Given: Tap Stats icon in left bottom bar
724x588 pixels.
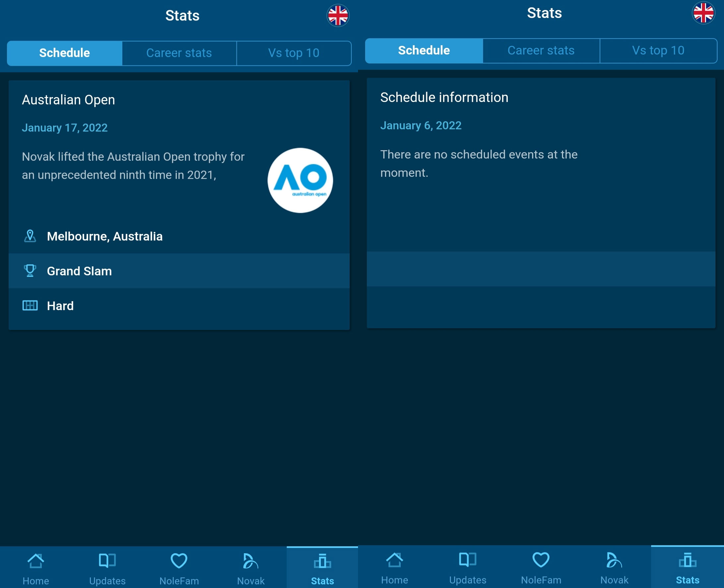Looking at the screenshot, I should click(x=322, y=568).
